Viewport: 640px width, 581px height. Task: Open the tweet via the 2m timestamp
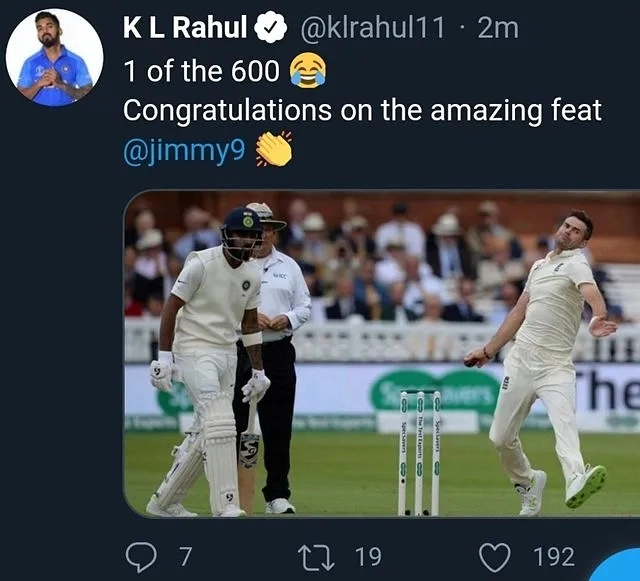coord(499,29)
